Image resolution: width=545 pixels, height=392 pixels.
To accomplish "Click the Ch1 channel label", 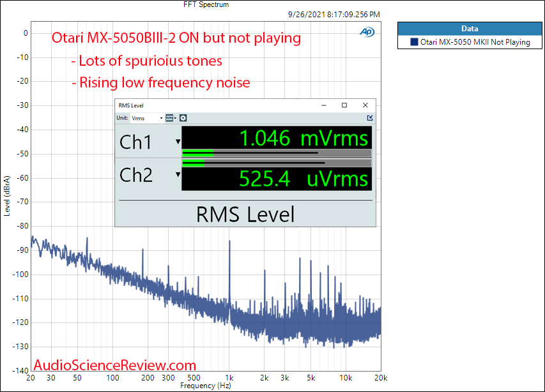I will tap(135, 142).
